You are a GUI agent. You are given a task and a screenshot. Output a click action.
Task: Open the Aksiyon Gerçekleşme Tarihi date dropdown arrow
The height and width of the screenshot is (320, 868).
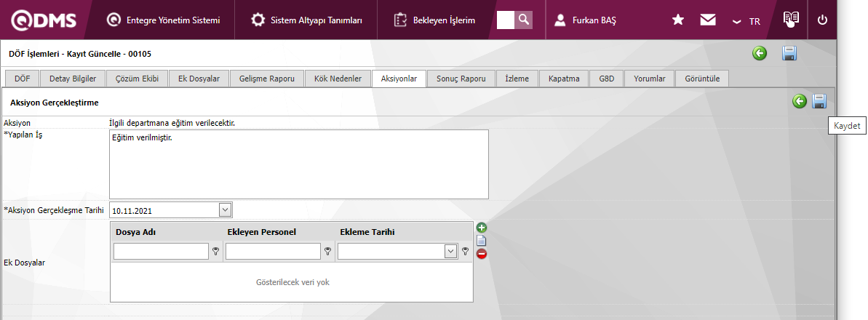tap(225, 210)
